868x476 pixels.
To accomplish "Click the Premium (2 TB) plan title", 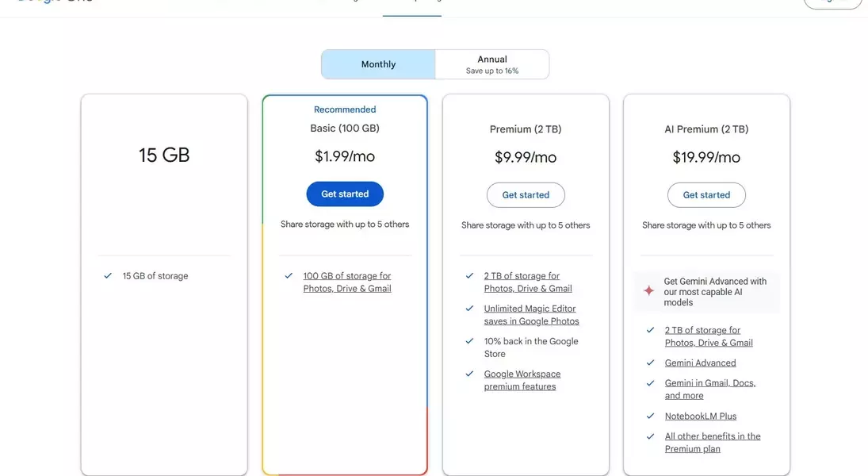I will [526, 129].
